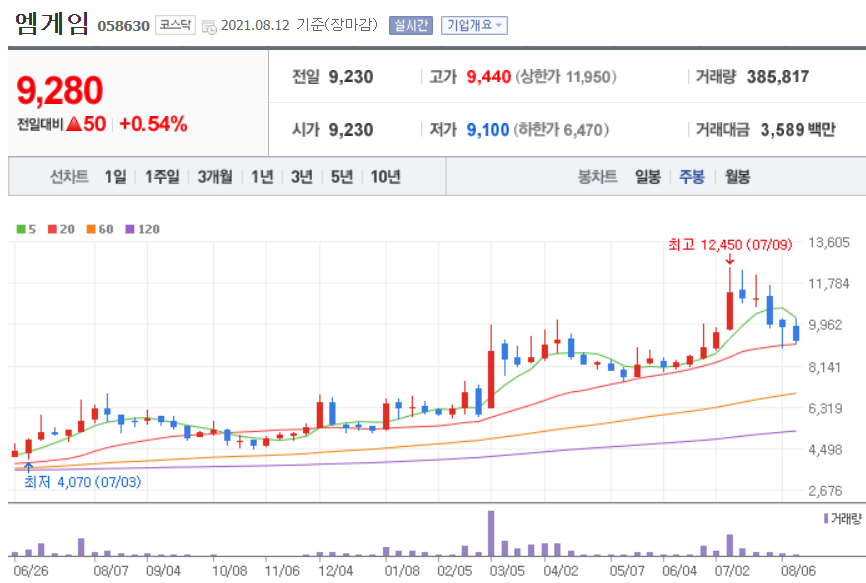Select the 1주일 line chart tab

pos(162,177)
